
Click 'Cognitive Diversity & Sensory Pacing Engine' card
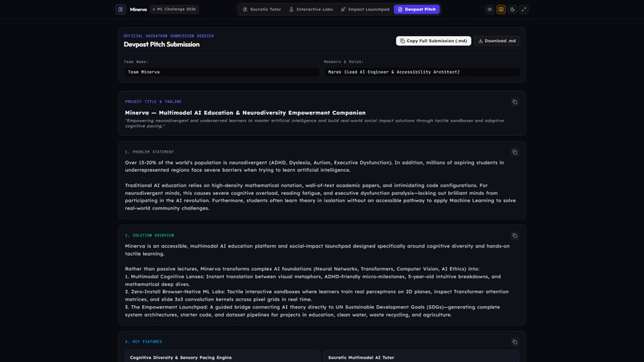(223, 356)
